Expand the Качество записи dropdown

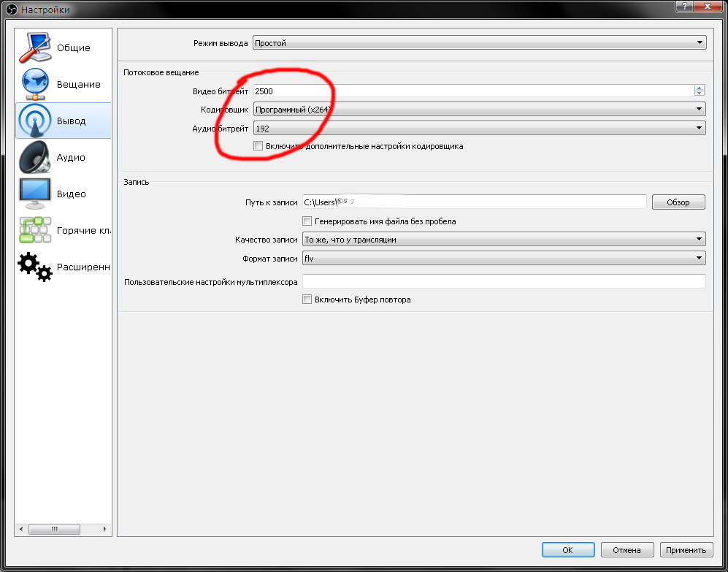pos(504,240)
